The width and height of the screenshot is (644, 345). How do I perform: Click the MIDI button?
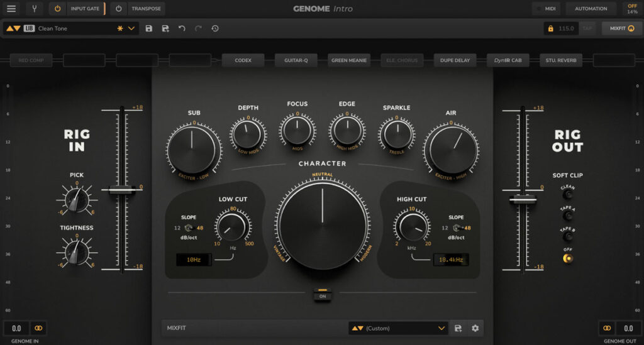[x=547, y=8]
